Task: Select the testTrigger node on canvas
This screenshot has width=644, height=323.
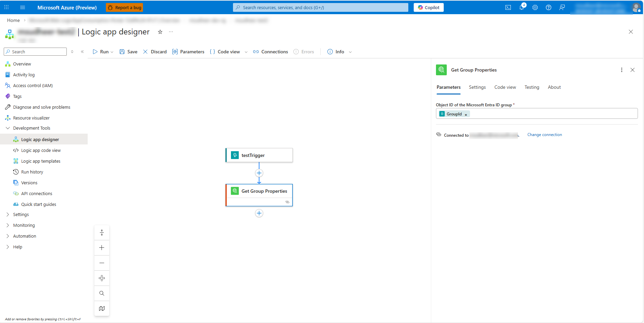Action: 259,155
